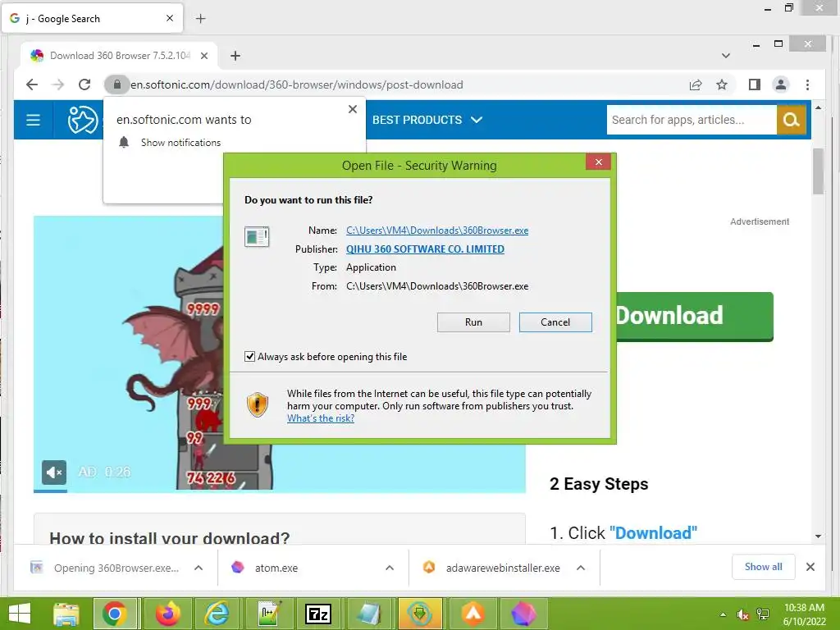Viewport: 840px width, 630px height.
Task: Click the 360Browser.exe file path link
Action: pos(437,231)
